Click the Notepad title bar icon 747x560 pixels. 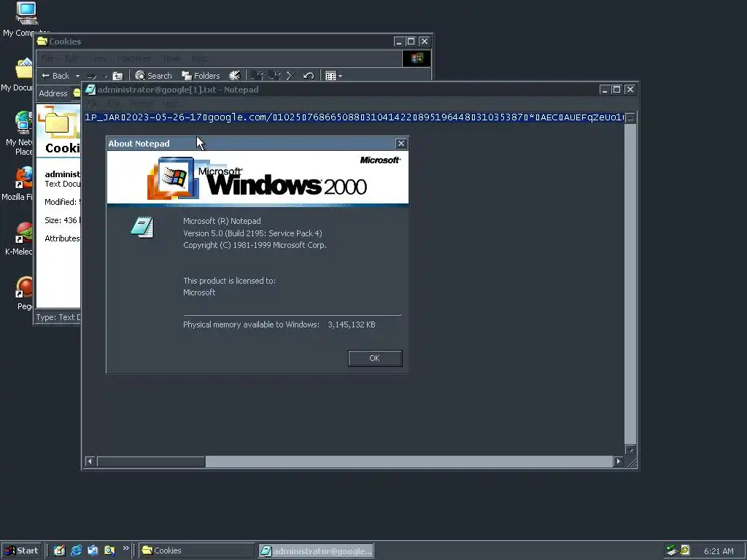90,90
